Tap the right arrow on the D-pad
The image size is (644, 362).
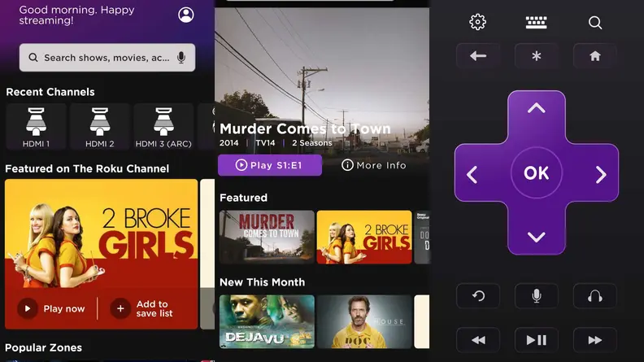coord(601,174)
